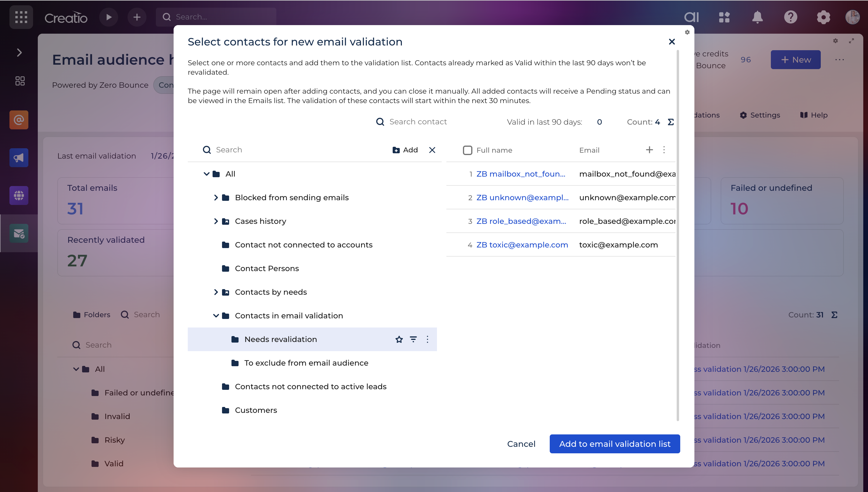Expand the Contacts by needs folder
The image size is (868, 492).
click(216, 292)
